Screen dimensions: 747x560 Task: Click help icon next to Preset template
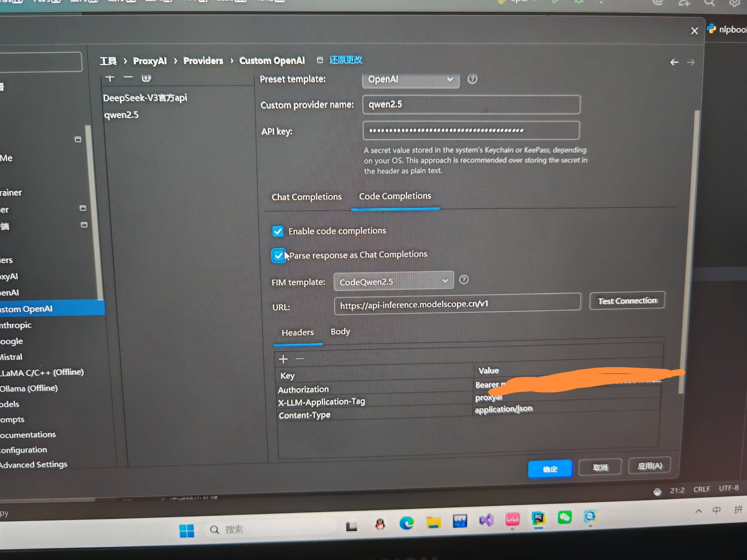click(472, 79)
